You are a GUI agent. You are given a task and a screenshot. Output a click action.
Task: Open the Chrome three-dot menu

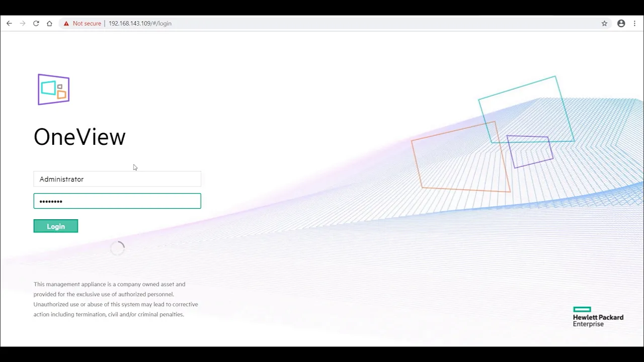tap(635, 23)
